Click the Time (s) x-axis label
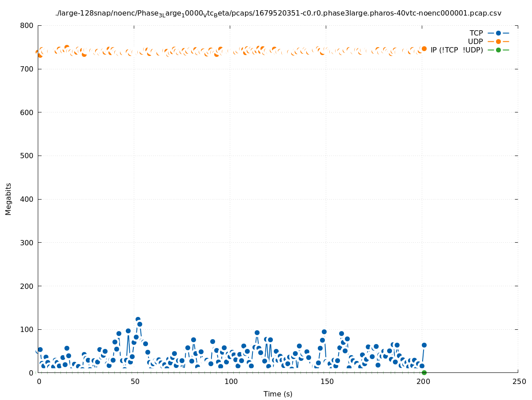This screenshot has height=400, width=532. pyautogui.click(x=278, y=394)
